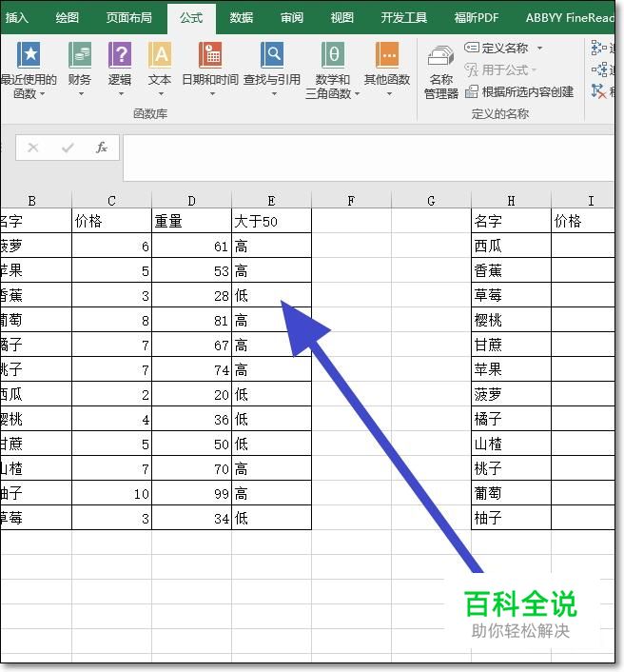Click the 根据所选内容创建 icon

[x=472, y=91]
